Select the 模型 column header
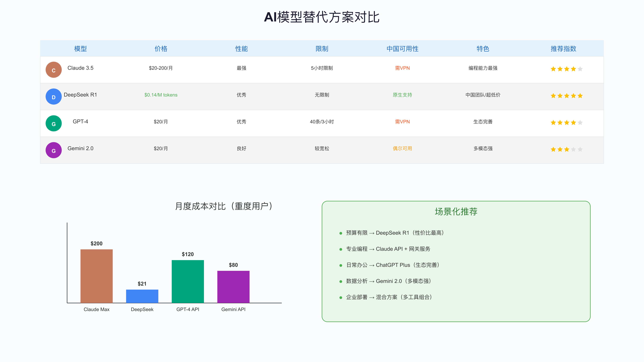 80,49
